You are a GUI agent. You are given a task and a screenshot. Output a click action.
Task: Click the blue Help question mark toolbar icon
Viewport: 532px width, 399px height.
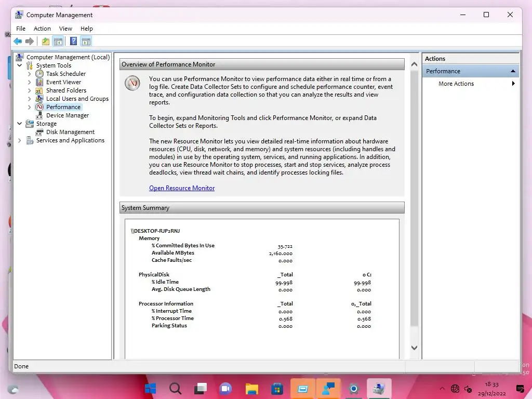[x=73, y=42]
